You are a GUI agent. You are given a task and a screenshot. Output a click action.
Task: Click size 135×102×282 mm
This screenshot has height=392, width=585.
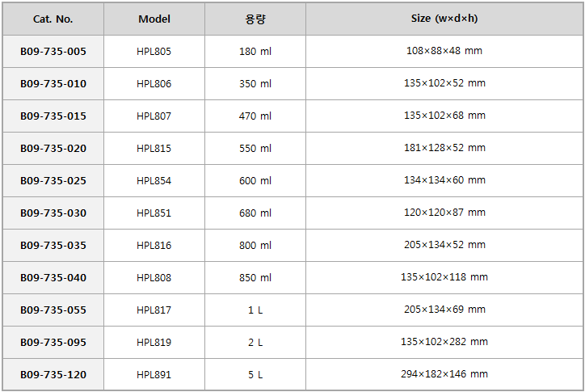pyautogui.click(x=444, y=342)
